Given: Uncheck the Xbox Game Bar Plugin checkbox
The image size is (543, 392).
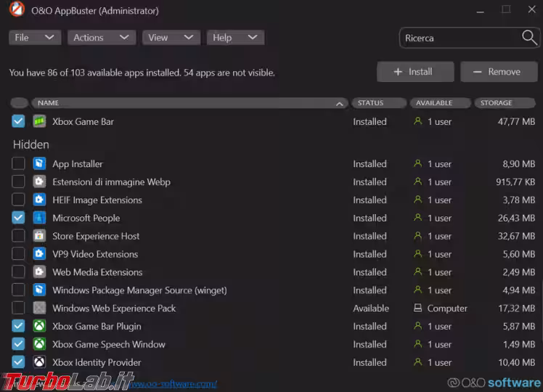Looking at the screenshot, I should pyautogui.click(x=18, y=326).
